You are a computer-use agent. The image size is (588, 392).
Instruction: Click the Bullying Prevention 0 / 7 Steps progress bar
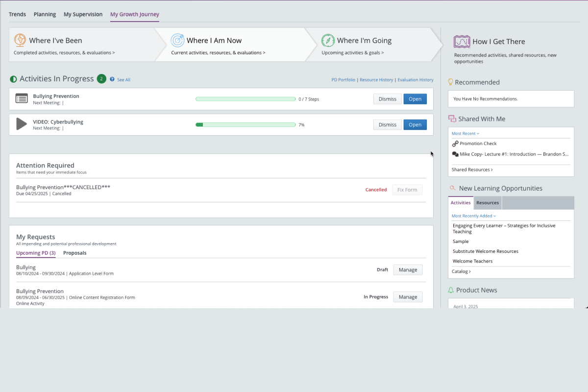coord(245,99)
